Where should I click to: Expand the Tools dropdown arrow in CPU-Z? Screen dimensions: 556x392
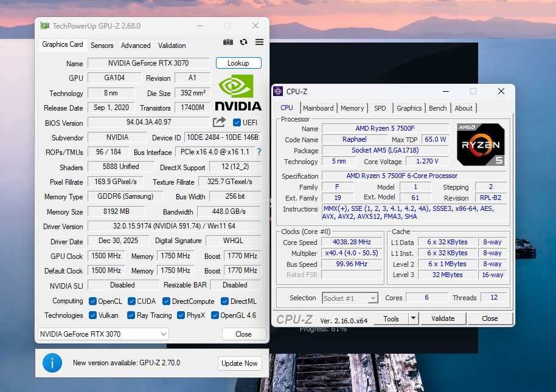[413, 318]
